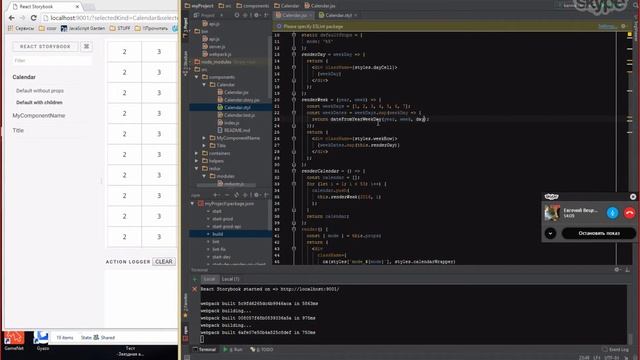Clear the action logger
Viewport: 640px width, 360px height.
[164, 262]
